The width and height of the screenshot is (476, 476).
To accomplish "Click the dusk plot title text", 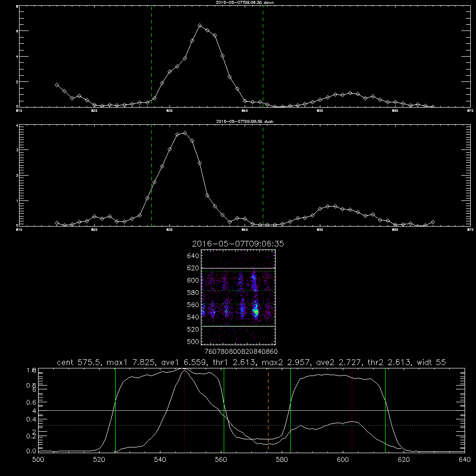I will click(x=245, y=121).
